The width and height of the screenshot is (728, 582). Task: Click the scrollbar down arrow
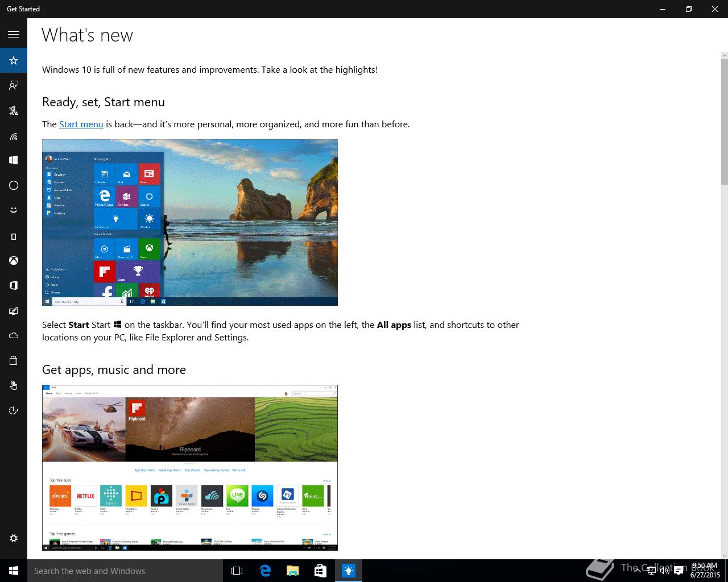pos(724,555)
